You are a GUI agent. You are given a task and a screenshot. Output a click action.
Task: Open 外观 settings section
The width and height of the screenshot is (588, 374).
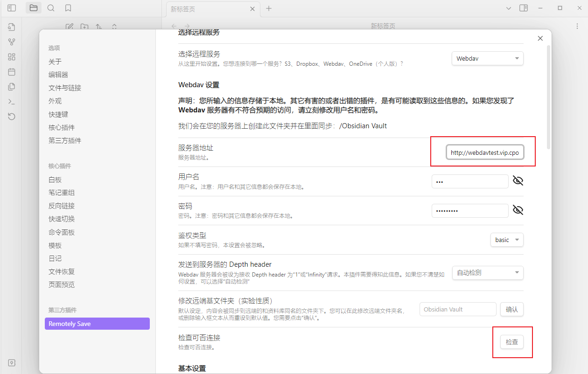55,101
